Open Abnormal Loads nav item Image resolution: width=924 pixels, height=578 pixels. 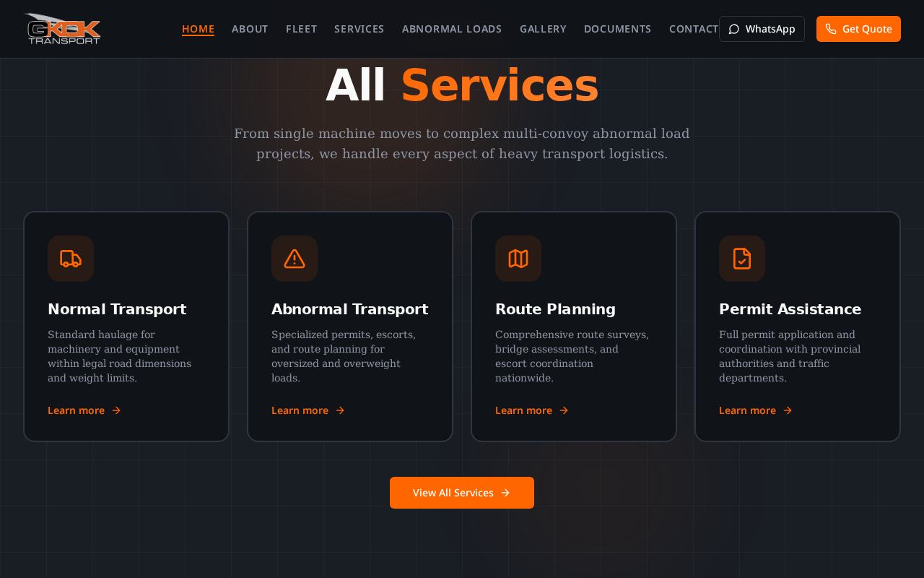click(452, 29)
